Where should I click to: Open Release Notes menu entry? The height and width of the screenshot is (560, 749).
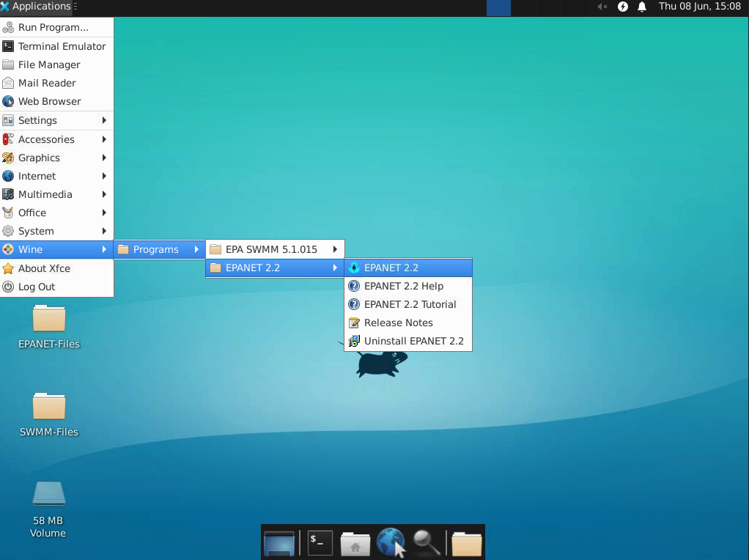[408, 323]
